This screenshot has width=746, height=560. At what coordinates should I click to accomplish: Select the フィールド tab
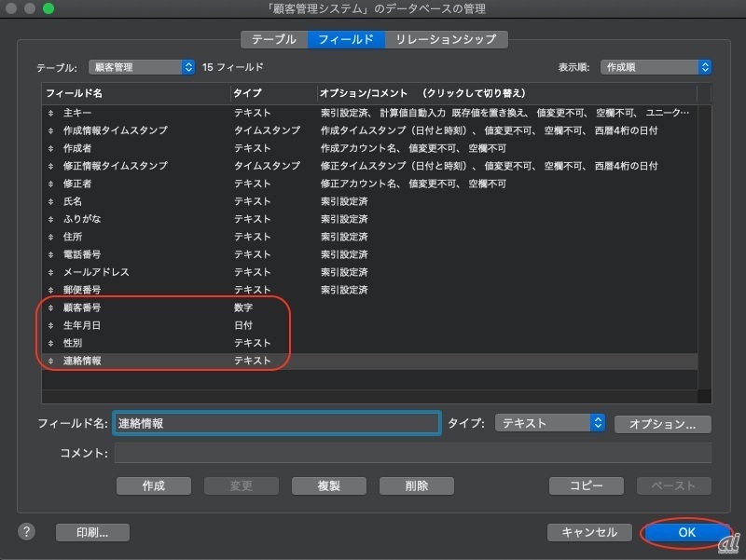click(x=346, y=39)
